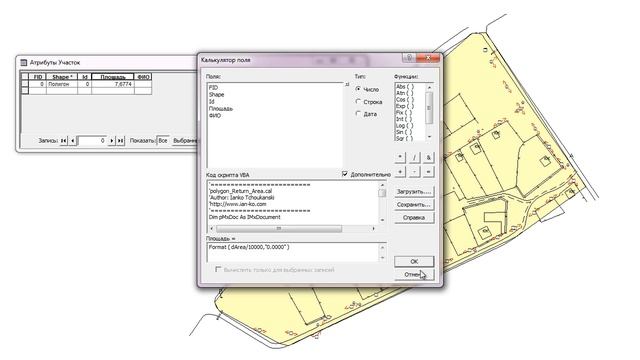The width and height of the screenshot is (640, 360).
Task: Insert the ampersand (&) operator button
Action: click(x=428, y=157)
